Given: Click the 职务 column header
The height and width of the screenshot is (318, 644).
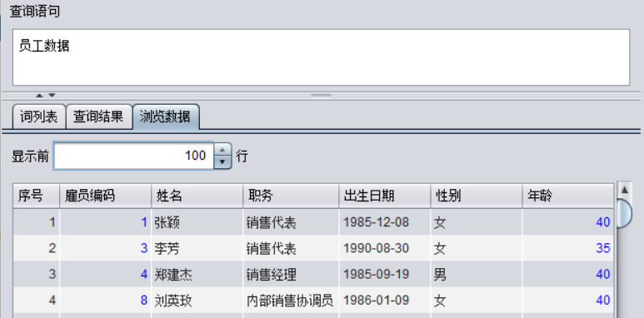Looking at the screenshot, I should click(291, 196).
